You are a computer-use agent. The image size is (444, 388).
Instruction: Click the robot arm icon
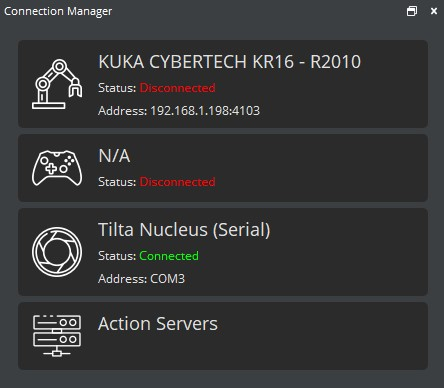pos(57,84)
